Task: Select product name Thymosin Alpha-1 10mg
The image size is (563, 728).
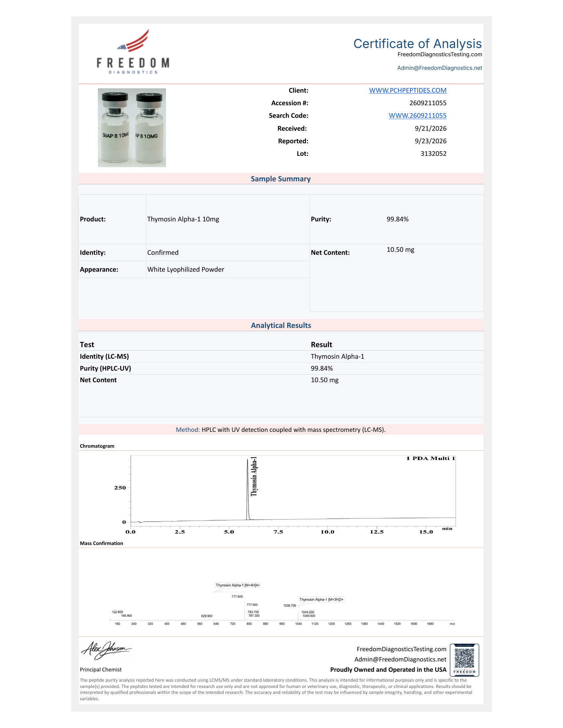Action: (x=183, y=219)
